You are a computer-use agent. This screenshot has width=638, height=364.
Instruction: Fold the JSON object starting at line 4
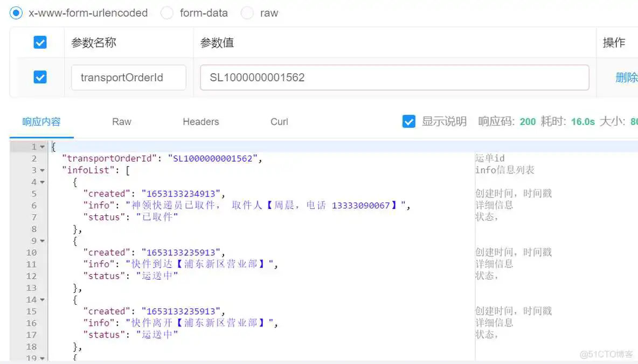click(x=42, y=183)
